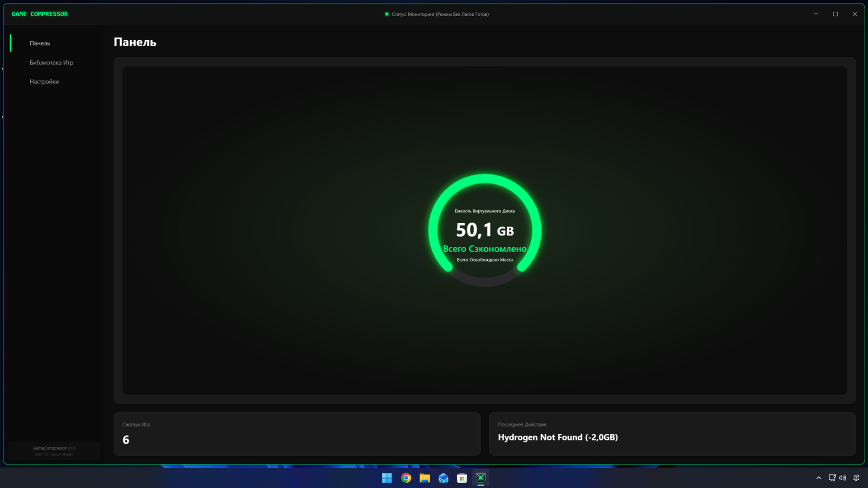Select the Сжатых Игр counter card
This screenshot has height=488, width=868.
click(x=297, y=434)
